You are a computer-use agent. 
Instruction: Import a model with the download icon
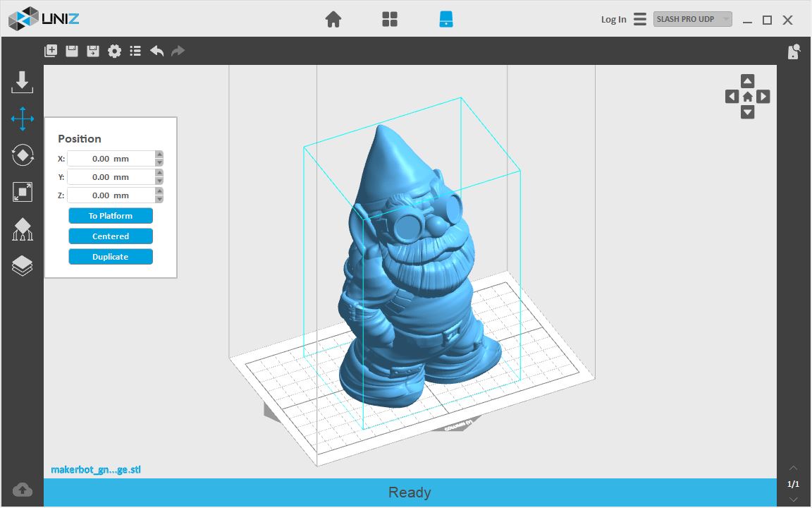pyautogui.click(x=22, y=83)
